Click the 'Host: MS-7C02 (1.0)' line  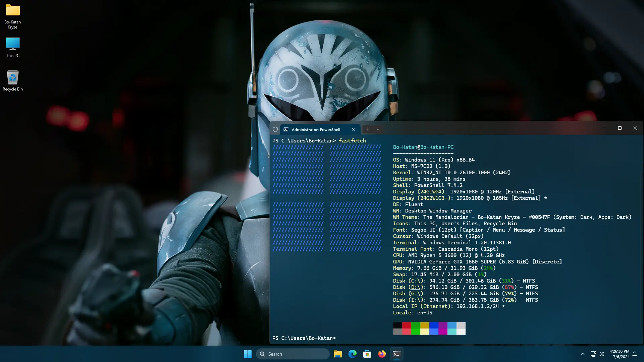pos(422,166)
